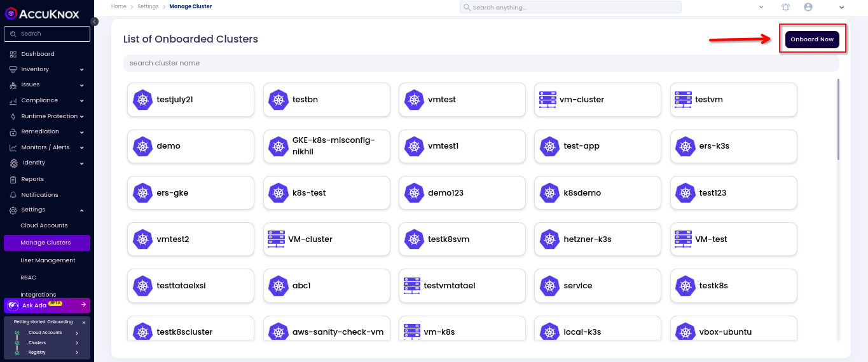Click the search cluster name field
Screen dimensions: 868x362
click(481, 63)
